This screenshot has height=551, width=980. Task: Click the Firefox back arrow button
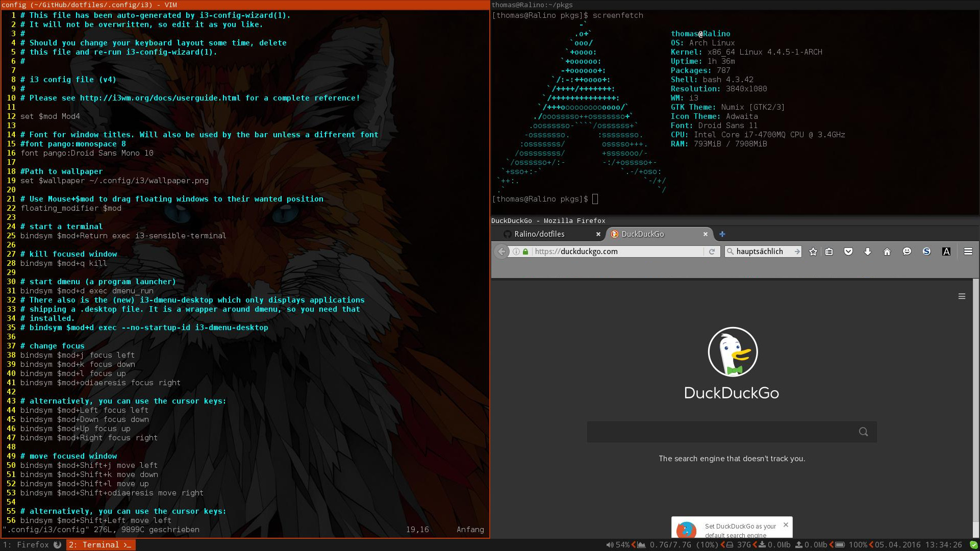pos(501,252)
